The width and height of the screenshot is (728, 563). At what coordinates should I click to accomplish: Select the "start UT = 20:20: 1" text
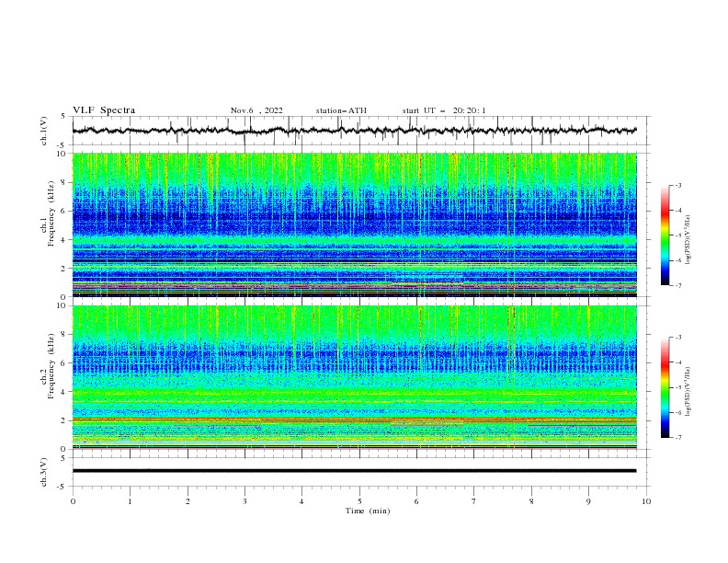point(444,110)
